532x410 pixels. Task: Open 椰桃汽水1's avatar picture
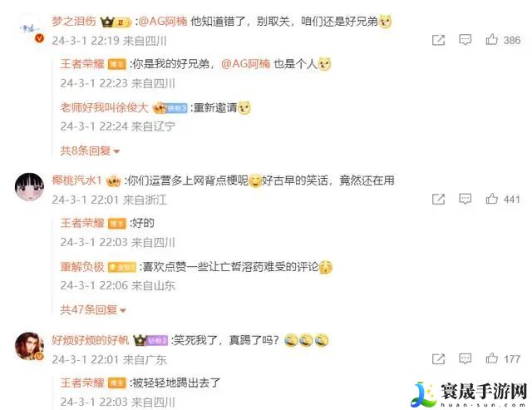[30, 187]
